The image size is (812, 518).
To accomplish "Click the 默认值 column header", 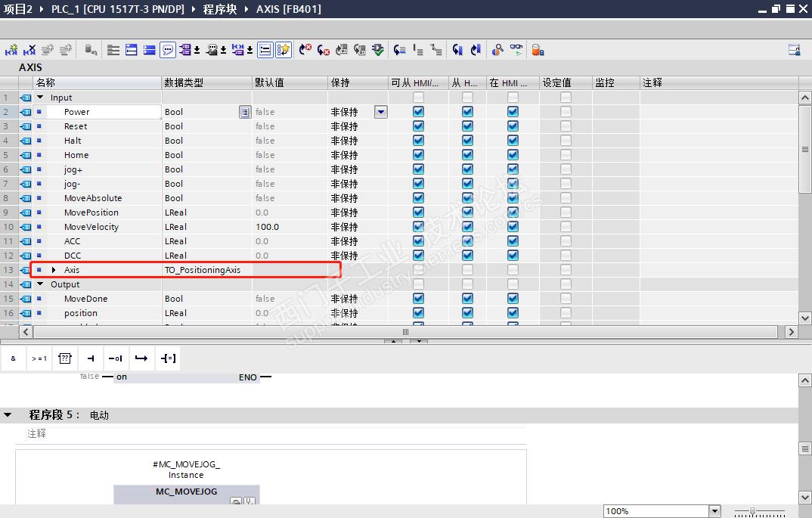I will [x=290, y=83].
